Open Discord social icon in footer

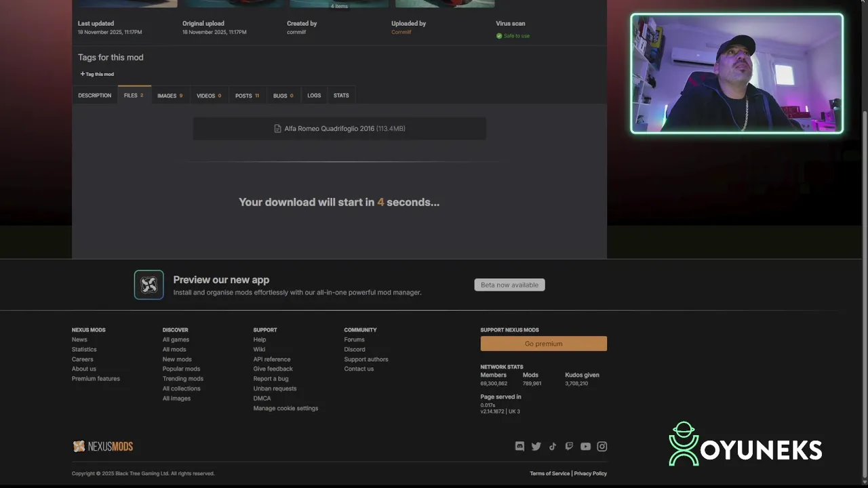[519, 446]
